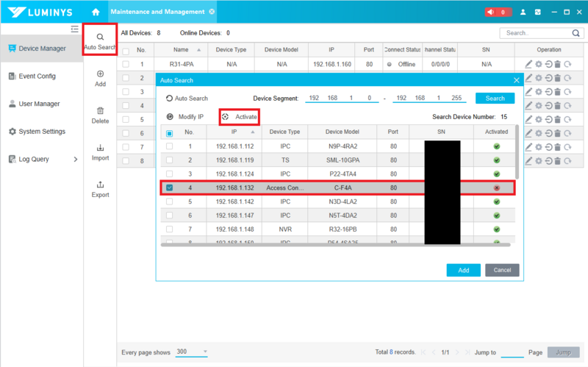Check the 192.168.1.119 result checkbox

170,160
